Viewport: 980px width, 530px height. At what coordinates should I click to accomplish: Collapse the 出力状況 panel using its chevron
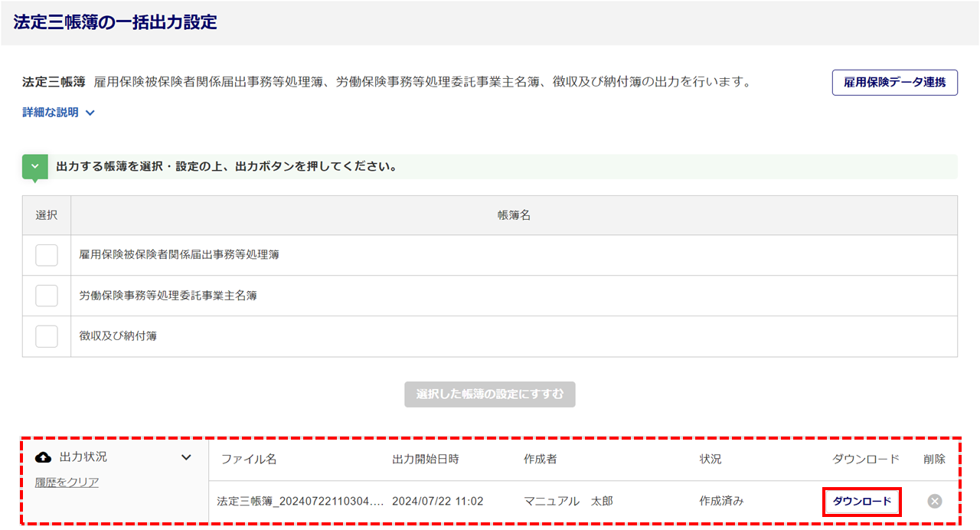coord(185,457)
